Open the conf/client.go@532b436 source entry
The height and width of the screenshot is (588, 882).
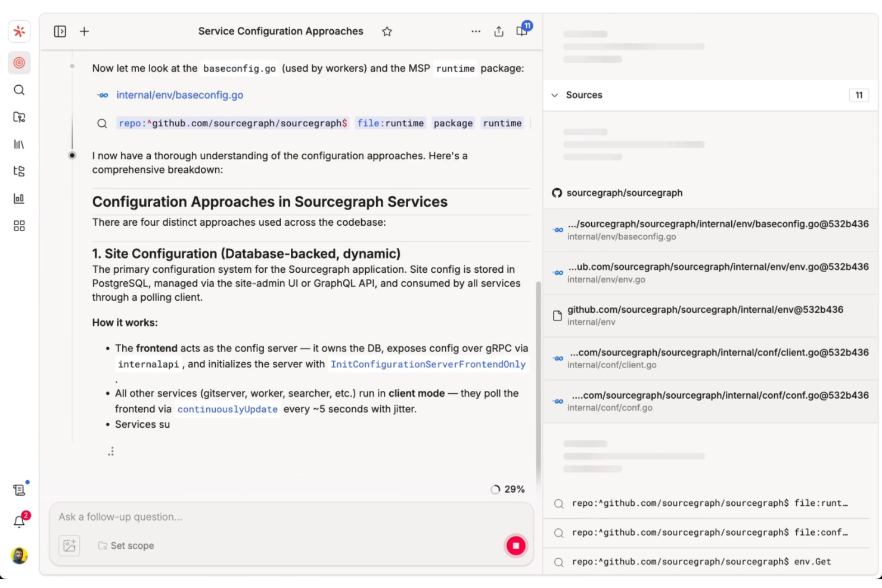tap(710, 359)
